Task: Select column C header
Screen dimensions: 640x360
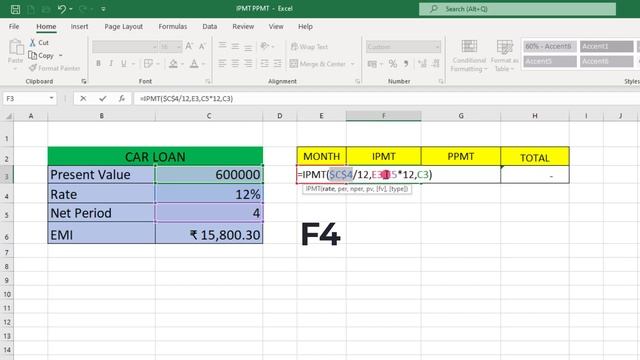Action: click(209, 116)
